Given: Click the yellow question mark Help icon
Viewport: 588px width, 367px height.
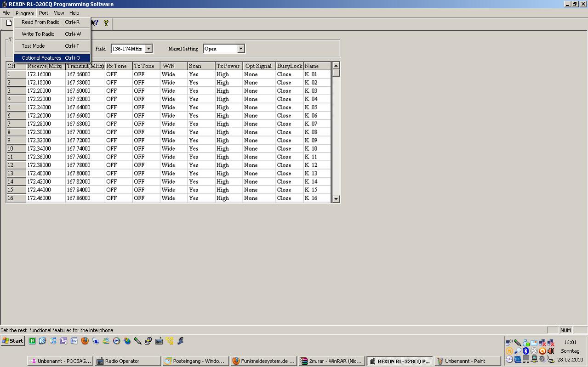Looking at the screenshot, I should (106, 23).
